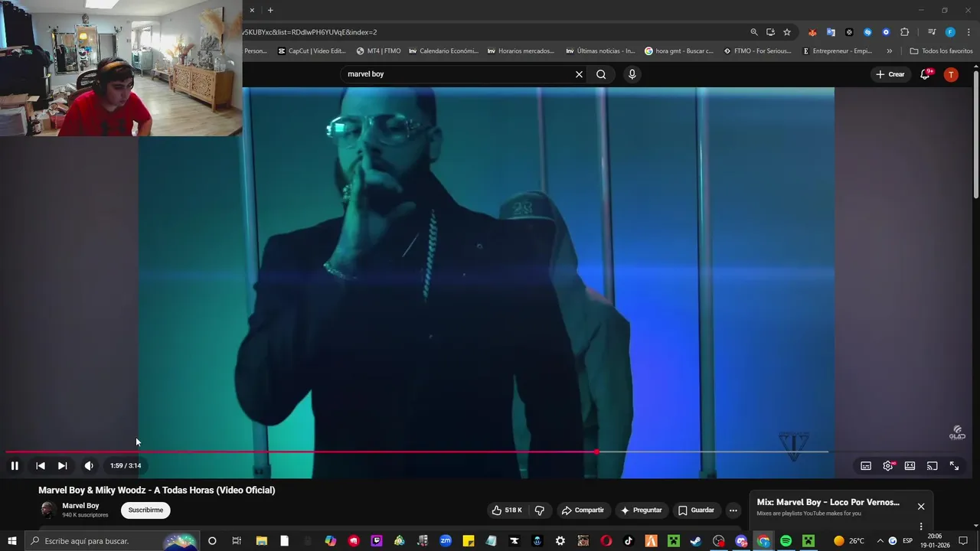
Task: Open Horarios mercados bookmark
Action: pos(521,51)
